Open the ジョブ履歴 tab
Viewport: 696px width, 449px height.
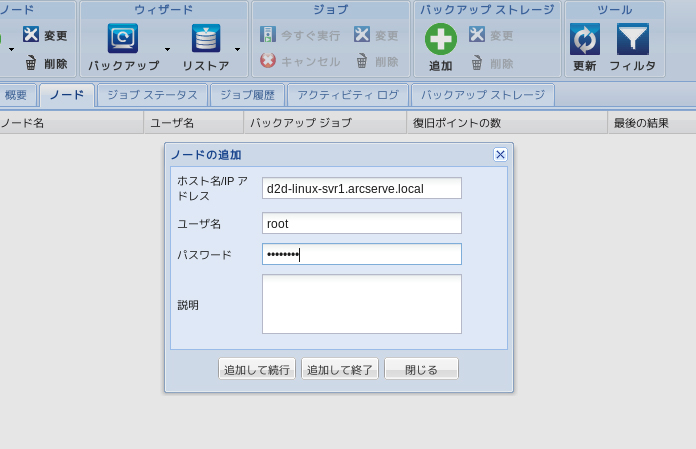pos(247,95)
